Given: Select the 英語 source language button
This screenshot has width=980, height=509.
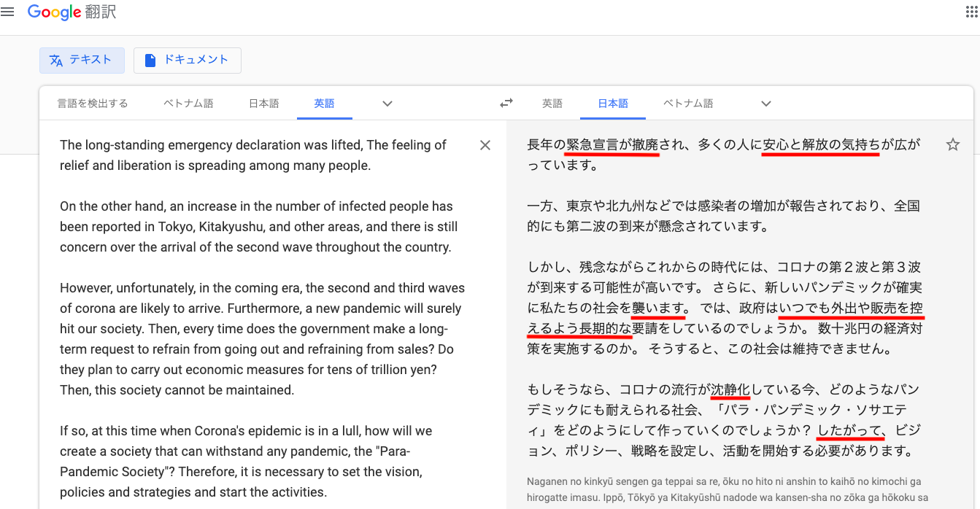Looking at the screenshot, I should pyautogui.click(x=324, y=103).
